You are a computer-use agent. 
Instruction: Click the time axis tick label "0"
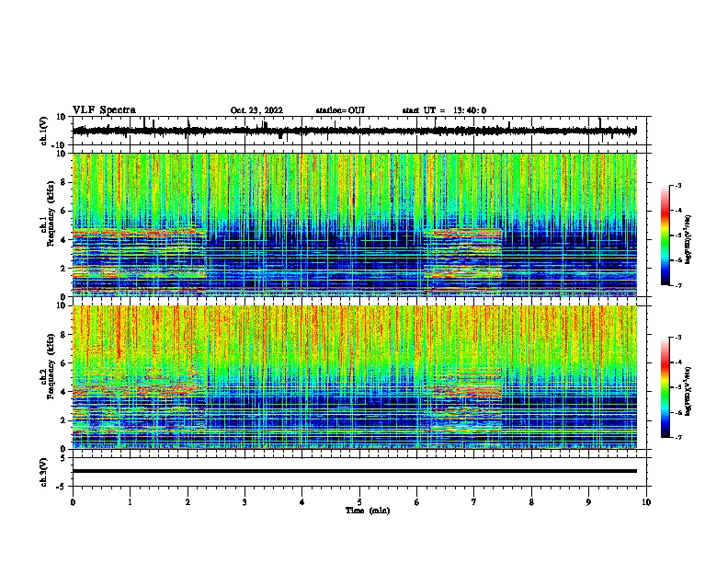73,502
